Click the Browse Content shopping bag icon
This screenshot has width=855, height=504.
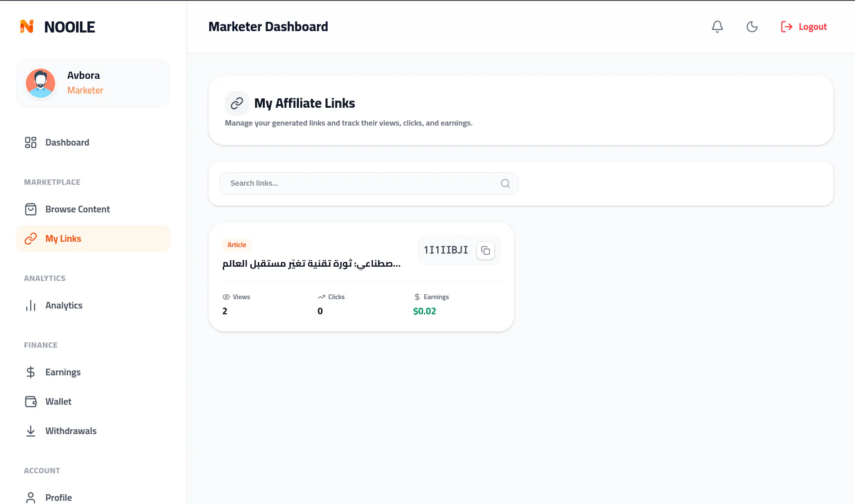pos(31,209)
